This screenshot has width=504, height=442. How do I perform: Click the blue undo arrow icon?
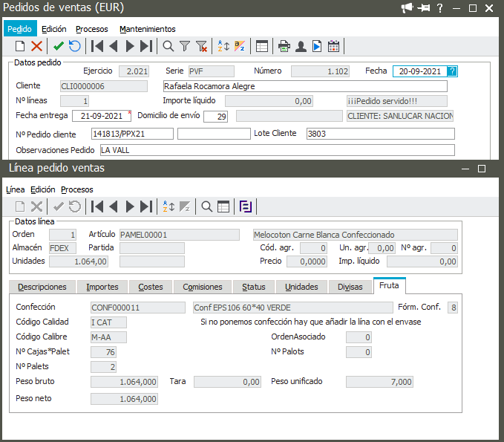pos(75,46)
